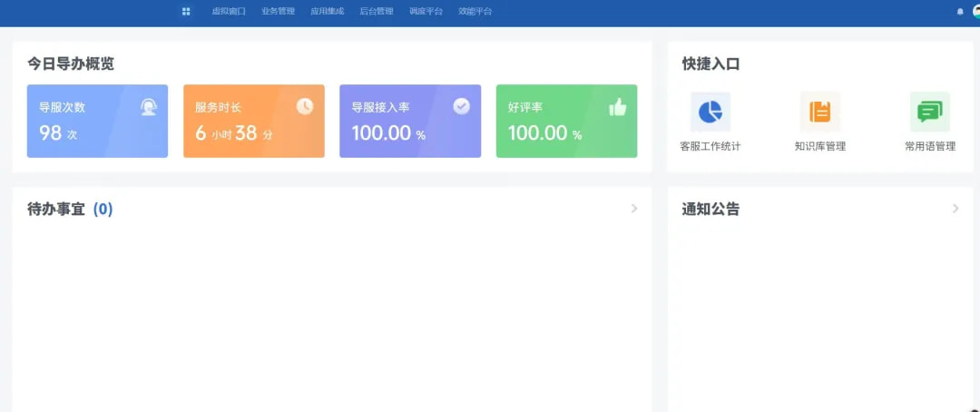Open the 虚拟窗口 menu
This screenshot has width=980, height=412.
(x=229, y=12)
